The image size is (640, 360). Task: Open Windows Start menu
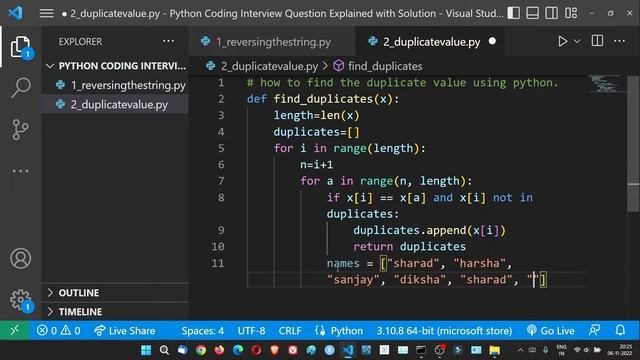click(x=146, y=350)
